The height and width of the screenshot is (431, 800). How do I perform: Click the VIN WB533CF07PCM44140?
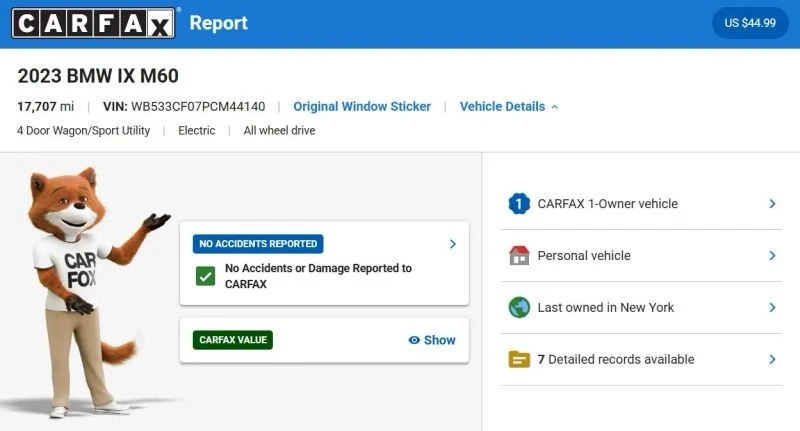(x=184, y=107)
